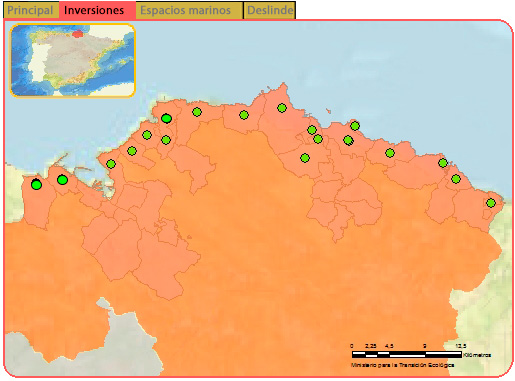Click the Spain overview inset map

[72, 60]
